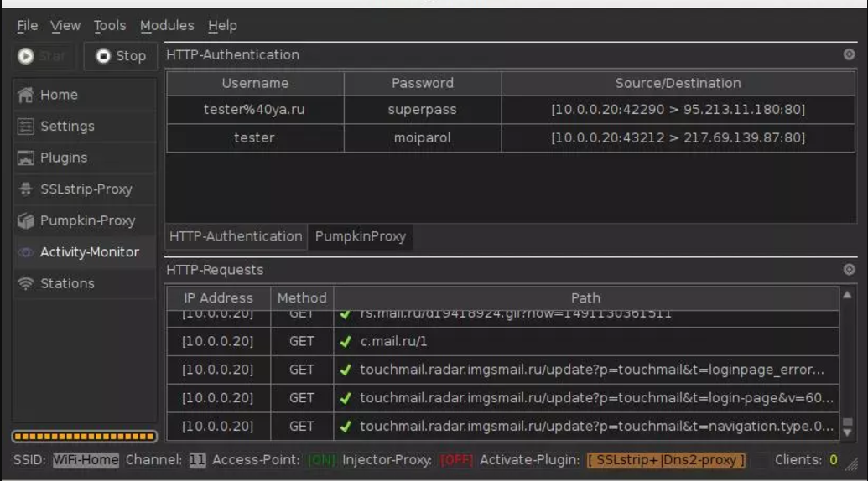Viewport: 868px width, 481px height.
Task: Open the Settings sidebar icon
Action: coord(25,127)
